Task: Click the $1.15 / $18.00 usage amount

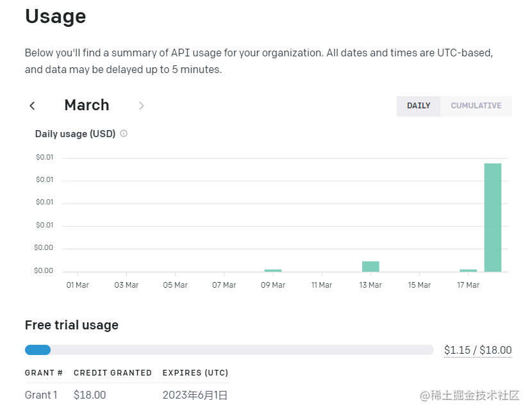Action: [478, 350]
